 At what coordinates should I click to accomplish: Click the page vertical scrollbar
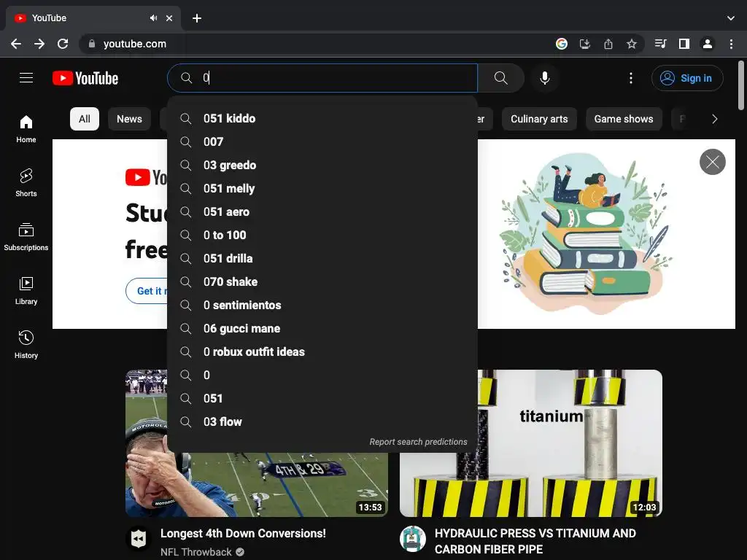pos(741,86)
